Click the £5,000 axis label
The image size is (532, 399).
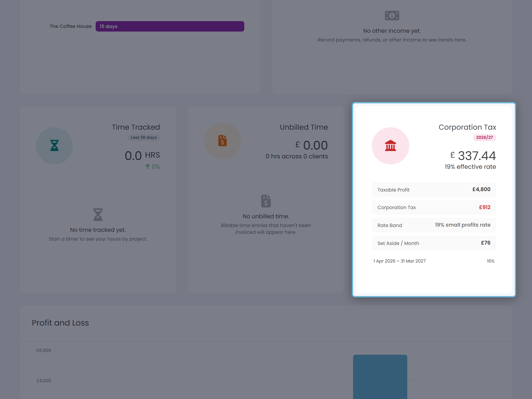tap(44, 350)
